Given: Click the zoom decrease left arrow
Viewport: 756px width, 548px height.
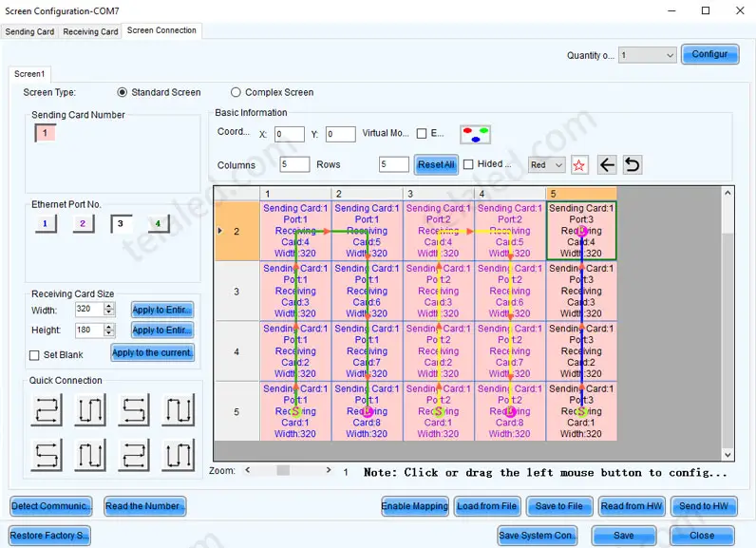Looking at the screenshot, I should (247, 470).
